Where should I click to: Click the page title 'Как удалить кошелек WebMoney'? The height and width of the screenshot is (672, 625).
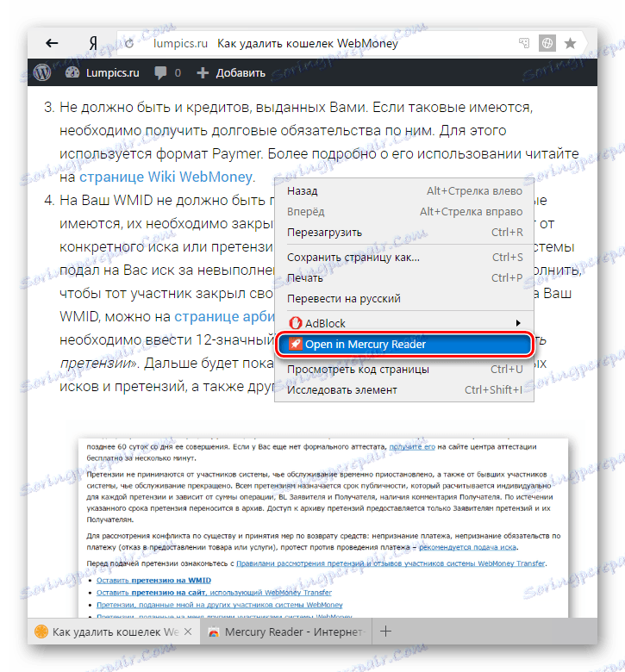308,43
